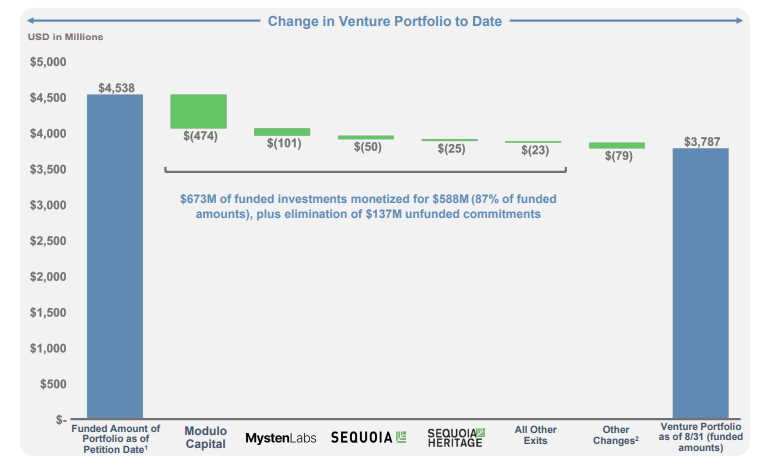This screenshot has height=469, width=780.
Task: Click the USD in Millions axis caption
Action: click(65, 37)
